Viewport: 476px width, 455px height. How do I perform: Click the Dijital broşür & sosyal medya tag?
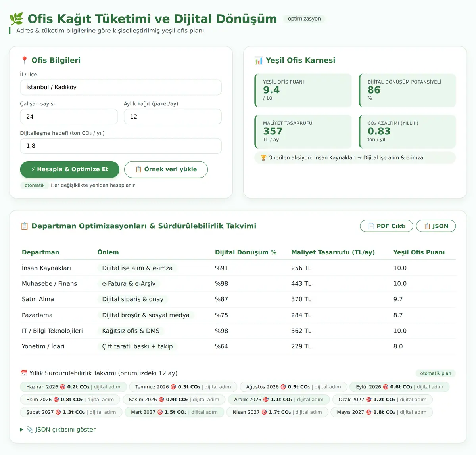[146, 315]
